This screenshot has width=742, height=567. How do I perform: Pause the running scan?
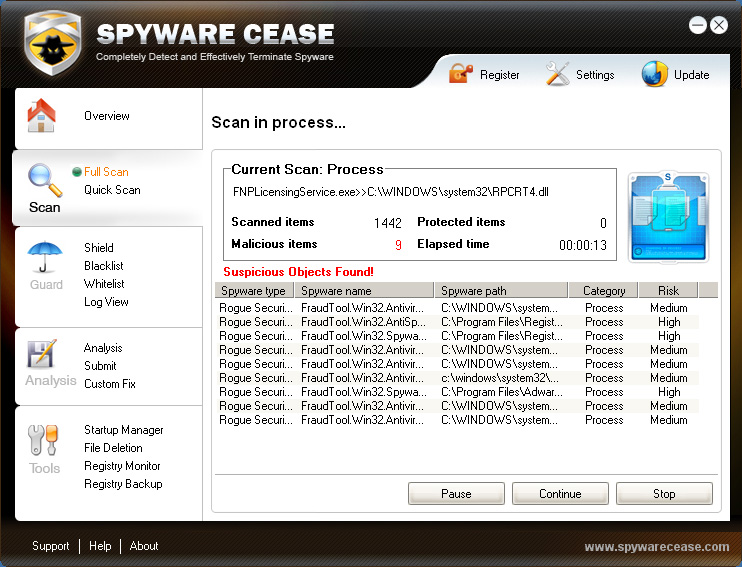click(x=456, y=494)
